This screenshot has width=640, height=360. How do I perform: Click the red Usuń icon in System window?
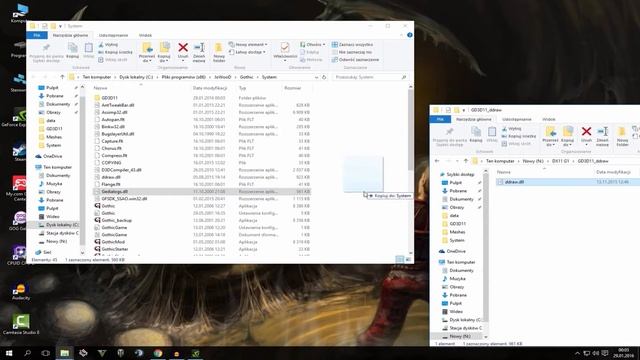click(183, 48)
